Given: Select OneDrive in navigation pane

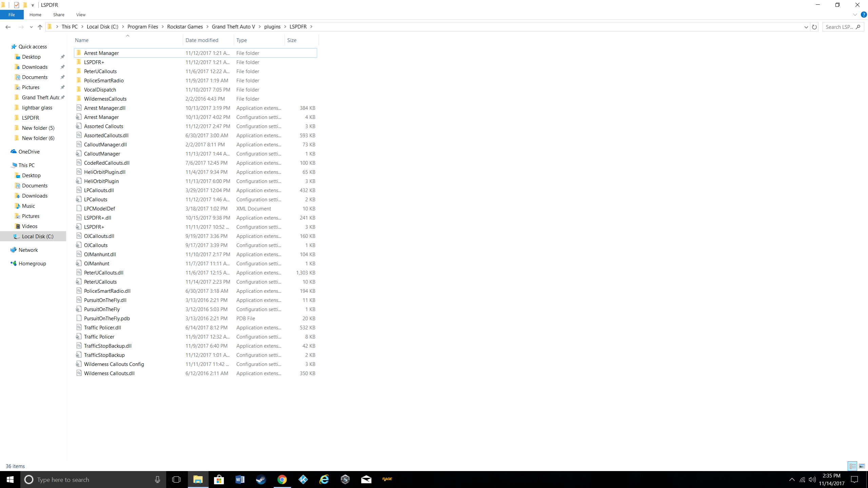Looking at the screenshot, I should click(x=29, y=151).
